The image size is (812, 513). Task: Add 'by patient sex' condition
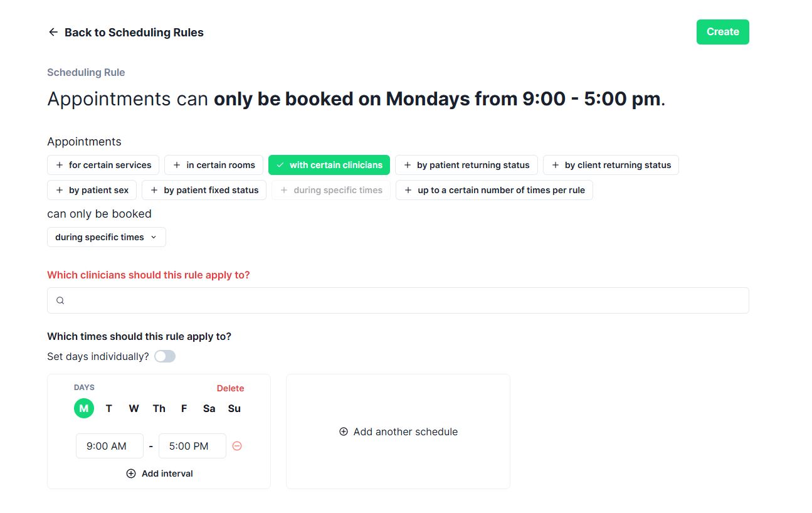click(92, 190)
